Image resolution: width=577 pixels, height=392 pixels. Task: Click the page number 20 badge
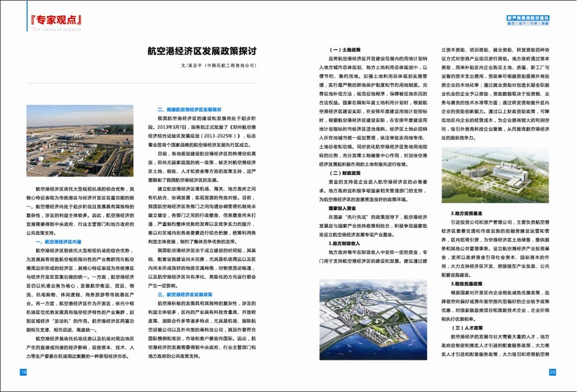click(552, 372)
